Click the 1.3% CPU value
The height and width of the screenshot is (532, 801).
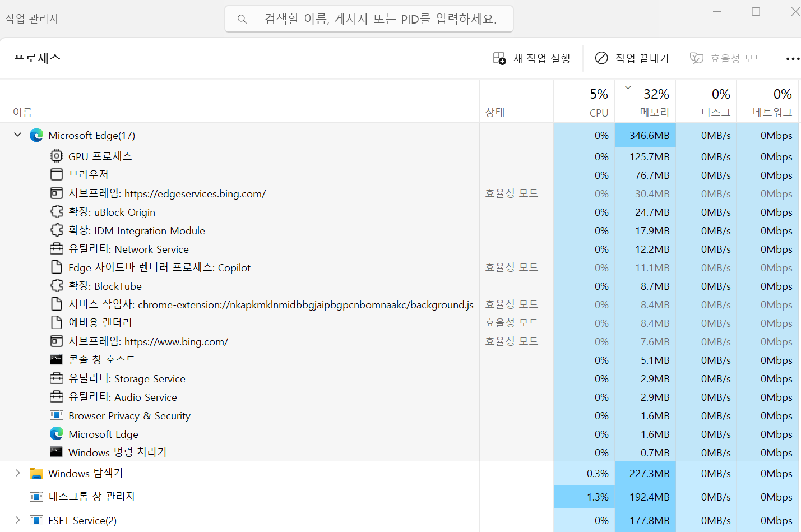pyautogui.click(x=598, y=497)
